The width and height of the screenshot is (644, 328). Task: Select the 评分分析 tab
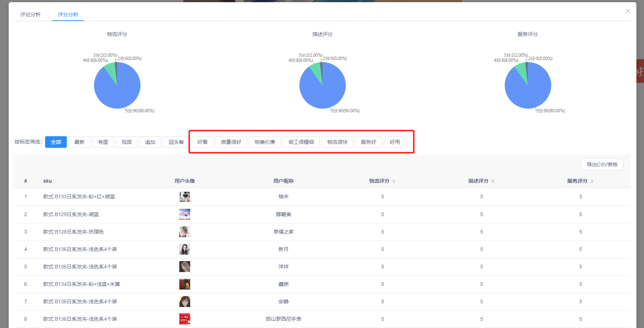[x=68, y=15]
